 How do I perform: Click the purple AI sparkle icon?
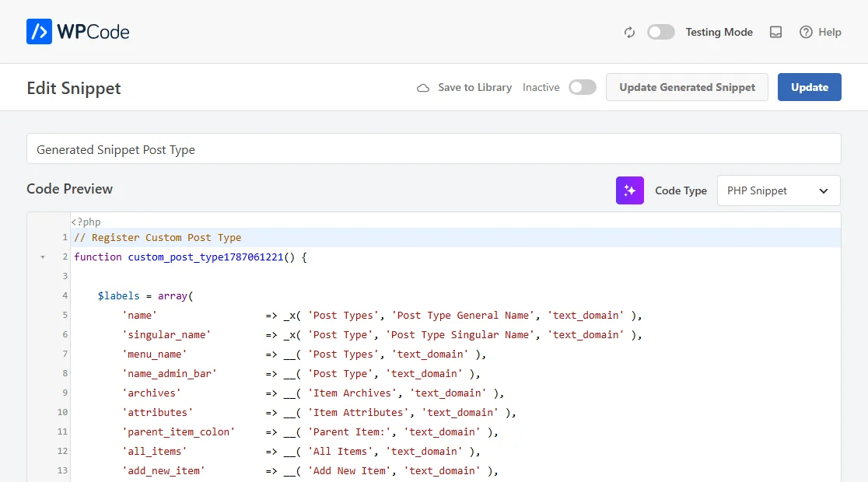tap(630, 190)
